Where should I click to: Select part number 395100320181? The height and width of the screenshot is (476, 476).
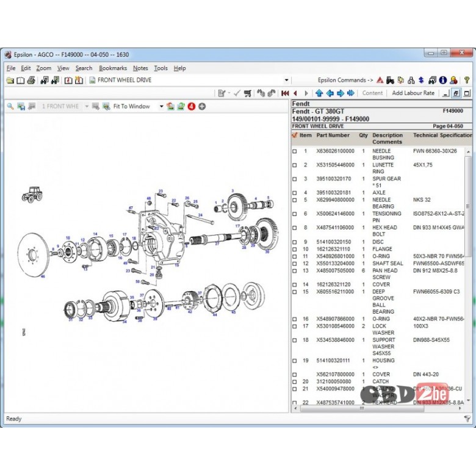(333, 193)
